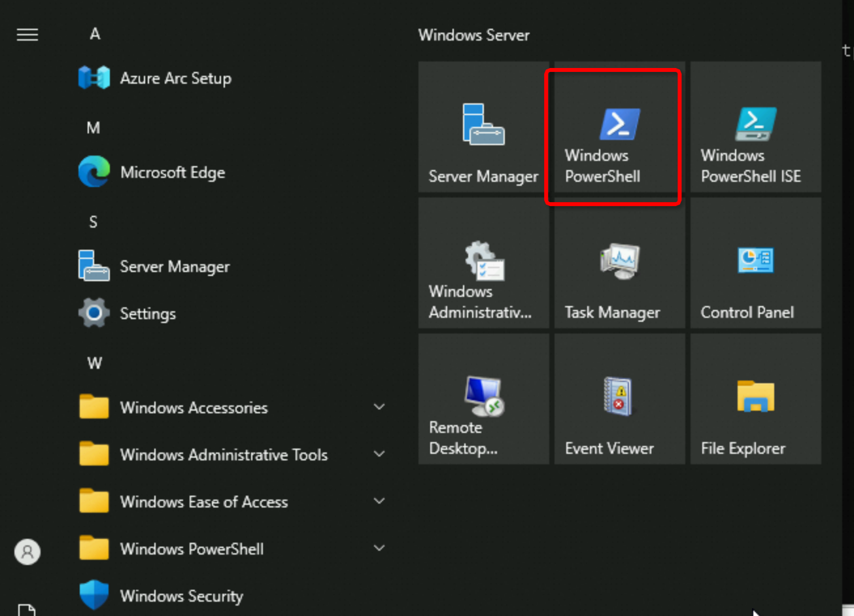Open the Remote Desktop Connection tile
The width and height of the screenshot is (854, 616).
click(x=484, y=399)
